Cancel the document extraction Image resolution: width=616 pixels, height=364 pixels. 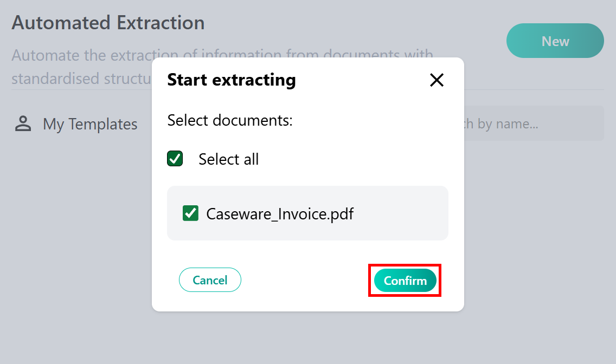[x=210, y=280]
